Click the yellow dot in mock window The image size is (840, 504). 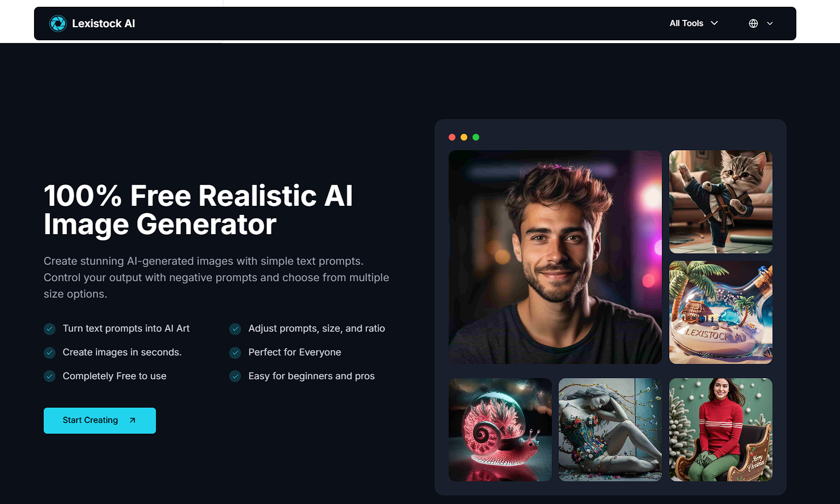click(x=464, y=137)
